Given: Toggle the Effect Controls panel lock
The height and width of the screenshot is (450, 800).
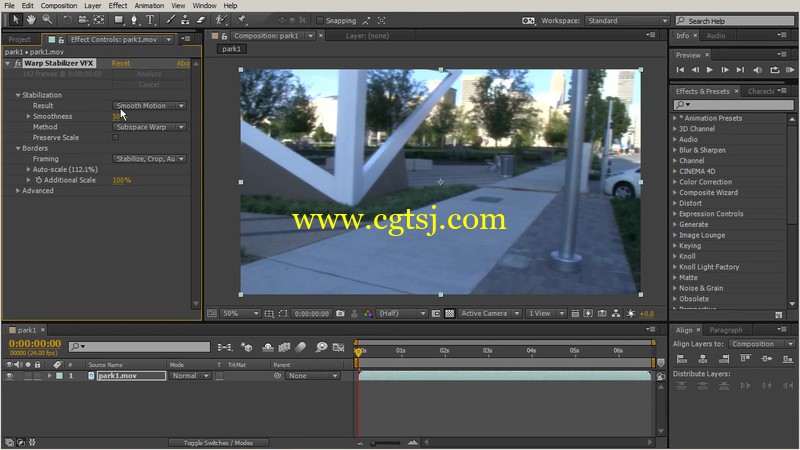Looking at the screenshot, I should tap(61, 39).
